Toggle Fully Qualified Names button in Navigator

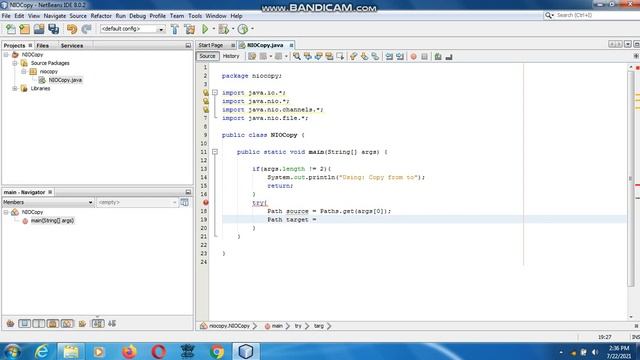coord(82,323)
